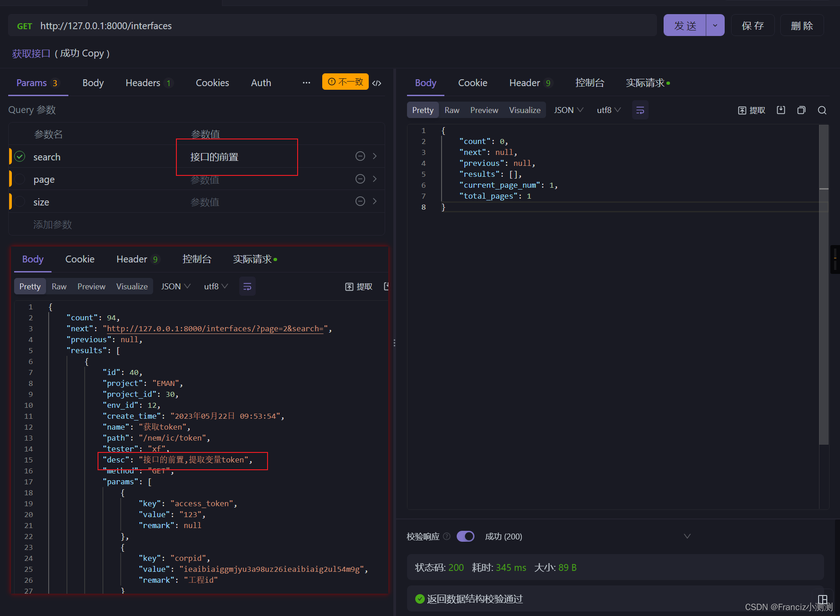Open the 控制台 tab in the lower-left panel
The width and height of the screenshot is (840, 616).
197,259
